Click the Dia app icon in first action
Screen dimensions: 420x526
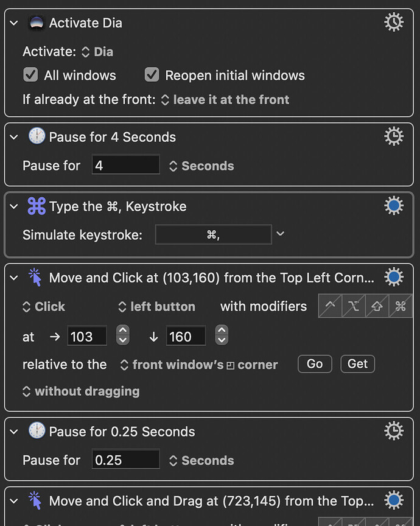click(x=37, y=23)
